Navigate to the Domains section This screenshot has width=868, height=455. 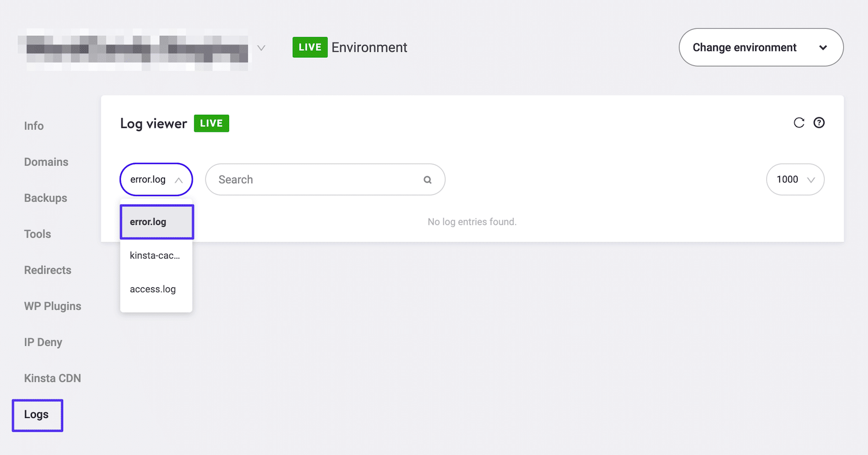pos(46,162)
